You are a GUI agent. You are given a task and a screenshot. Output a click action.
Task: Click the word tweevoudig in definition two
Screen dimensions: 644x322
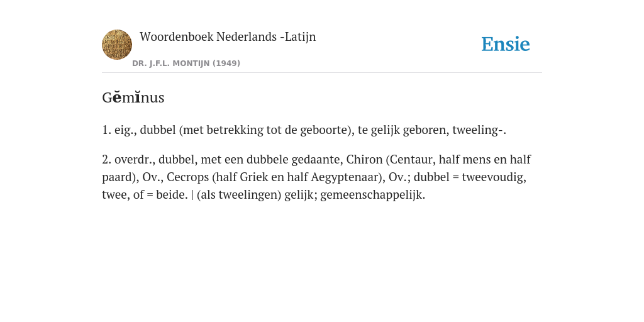[x=494, y=177]
